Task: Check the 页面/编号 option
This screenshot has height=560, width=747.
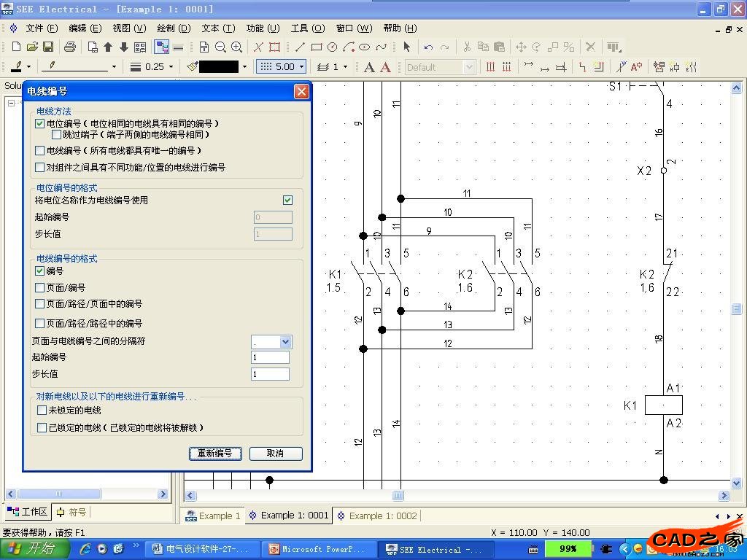Action: (40, 287)
